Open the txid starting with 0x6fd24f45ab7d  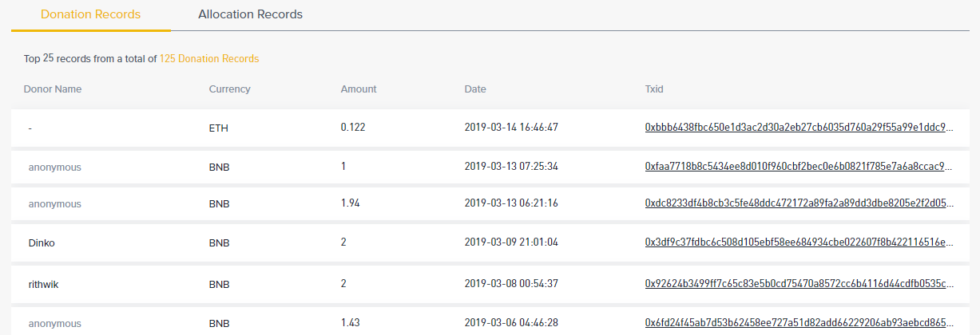click(799, 323)
